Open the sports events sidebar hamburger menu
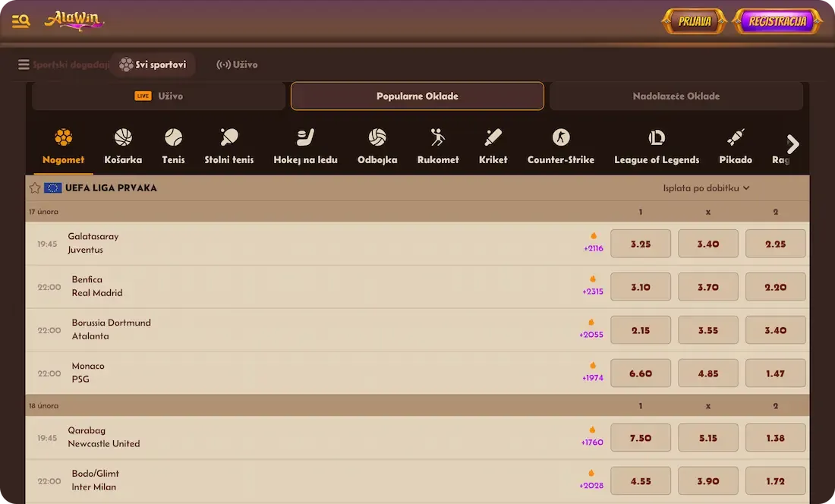Viewport: 835px width, 504px height. coord(24,65)
